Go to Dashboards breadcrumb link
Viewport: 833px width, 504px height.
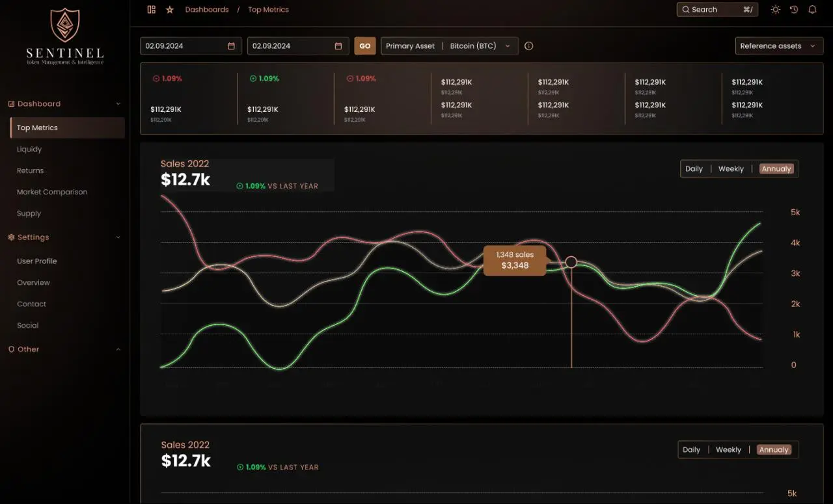(x=207, y=10)
